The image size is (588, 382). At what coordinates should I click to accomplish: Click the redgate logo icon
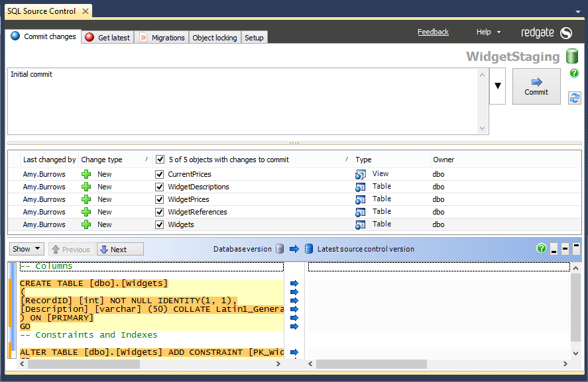(566, 33)
